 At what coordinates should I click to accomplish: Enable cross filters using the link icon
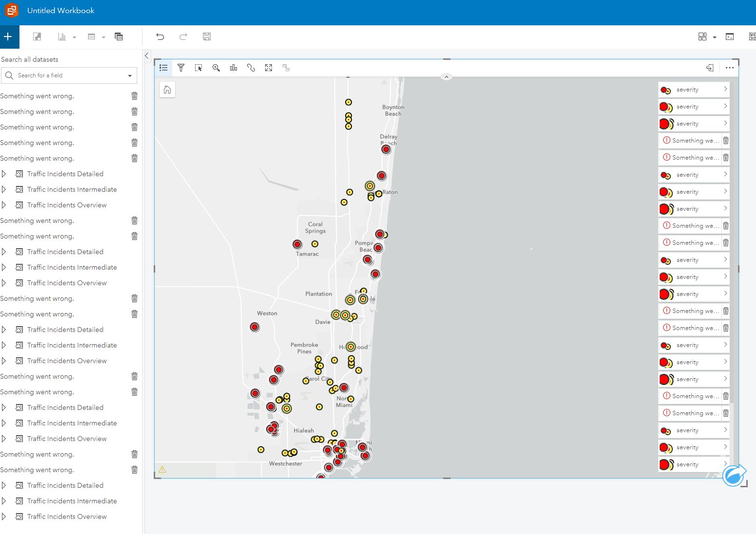pos(251,68)
